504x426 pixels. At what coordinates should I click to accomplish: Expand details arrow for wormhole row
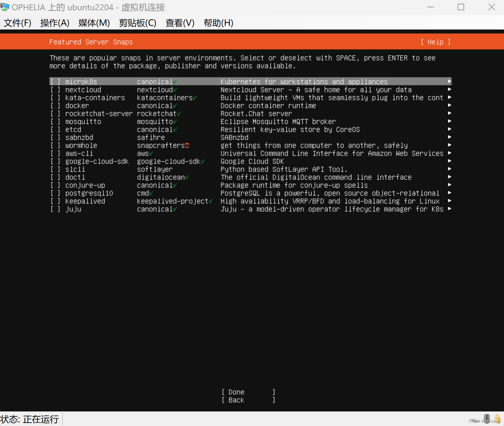pyautogui.click(x=450, y=145)
